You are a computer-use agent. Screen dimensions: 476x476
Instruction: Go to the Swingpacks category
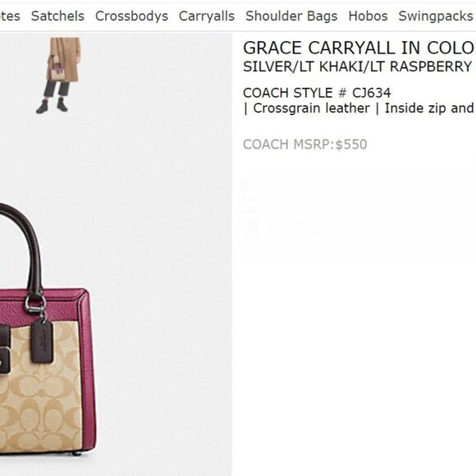click(437, 16)
